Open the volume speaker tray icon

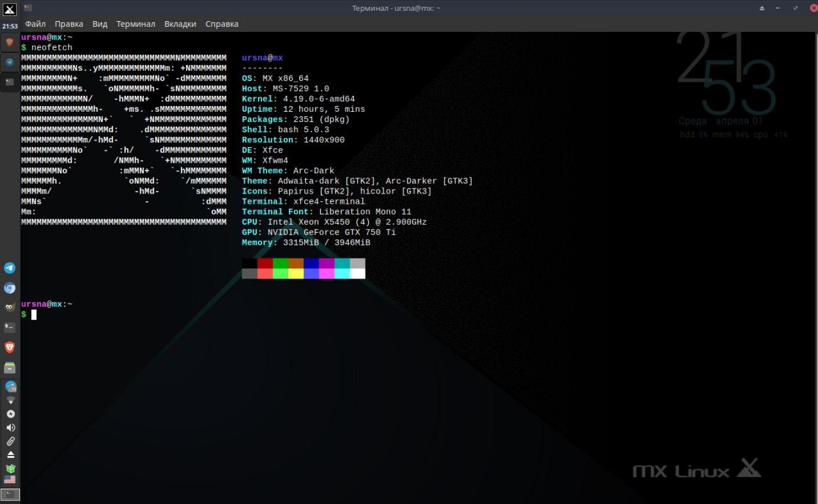[10, 427]
